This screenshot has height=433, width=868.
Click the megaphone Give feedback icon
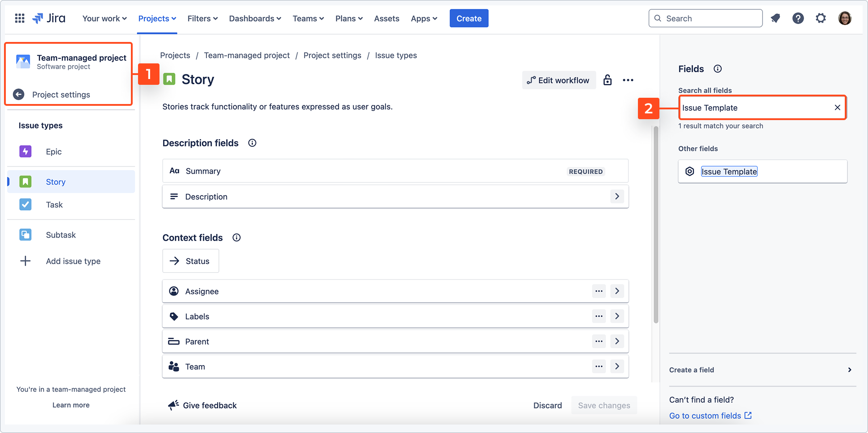pos(173,405)
